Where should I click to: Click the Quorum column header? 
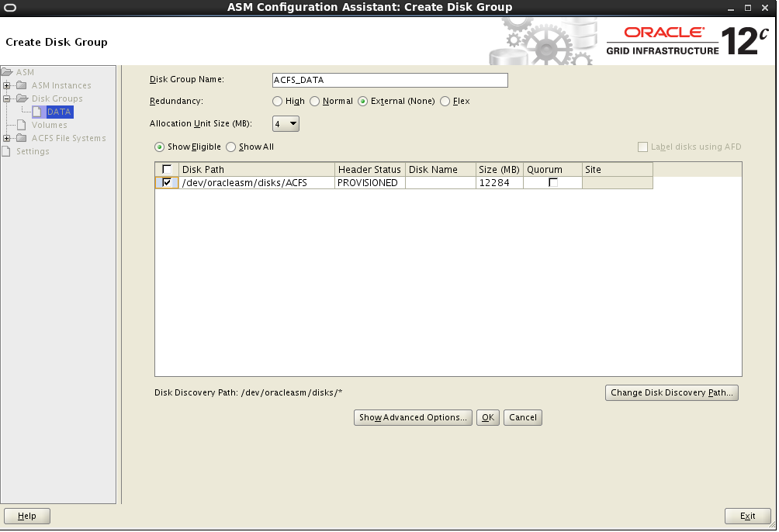click(552, 169)
